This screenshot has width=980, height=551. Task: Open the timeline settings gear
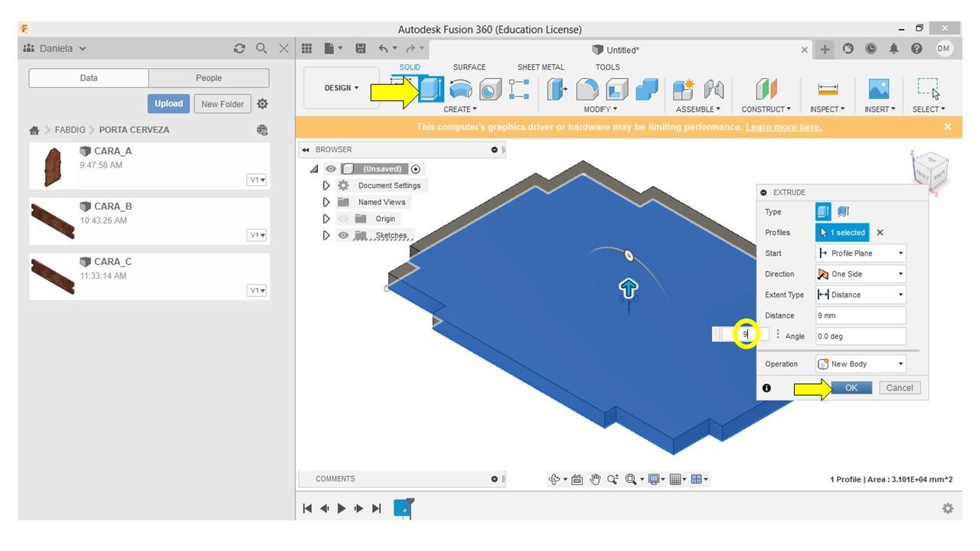click(948, 508)
